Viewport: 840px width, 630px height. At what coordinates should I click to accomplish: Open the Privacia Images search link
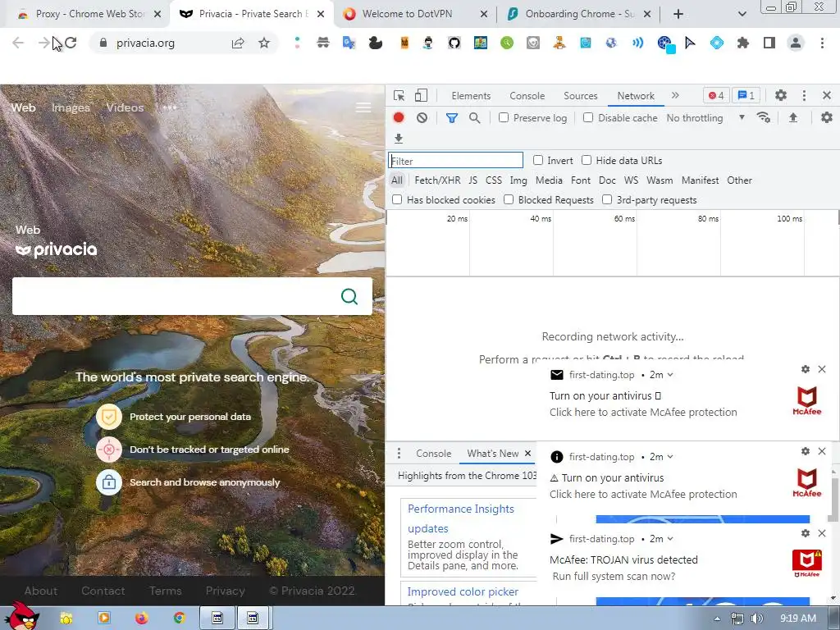(x=71, y=107)
